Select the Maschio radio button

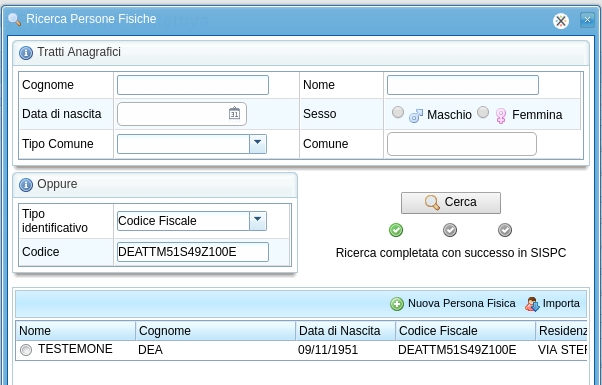[x=398, y=112]
